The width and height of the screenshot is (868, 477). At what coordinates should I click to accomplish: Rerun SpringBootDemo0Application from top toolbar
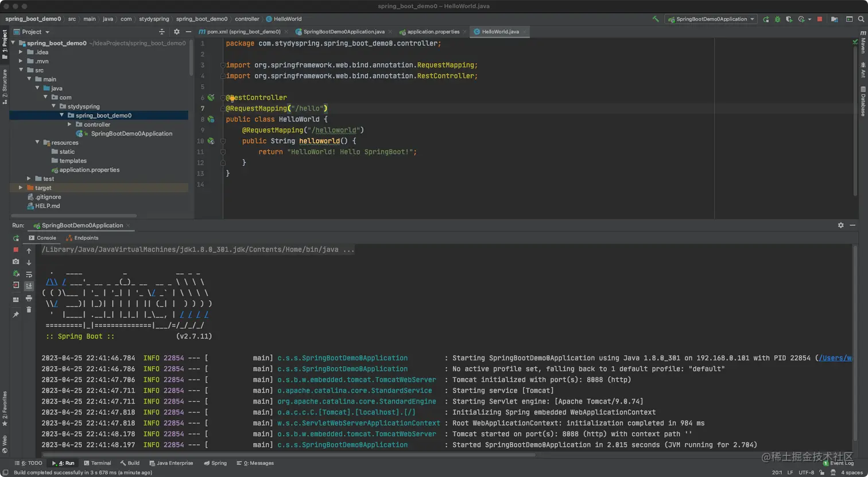pyautogui.click(x=766, y=19)
